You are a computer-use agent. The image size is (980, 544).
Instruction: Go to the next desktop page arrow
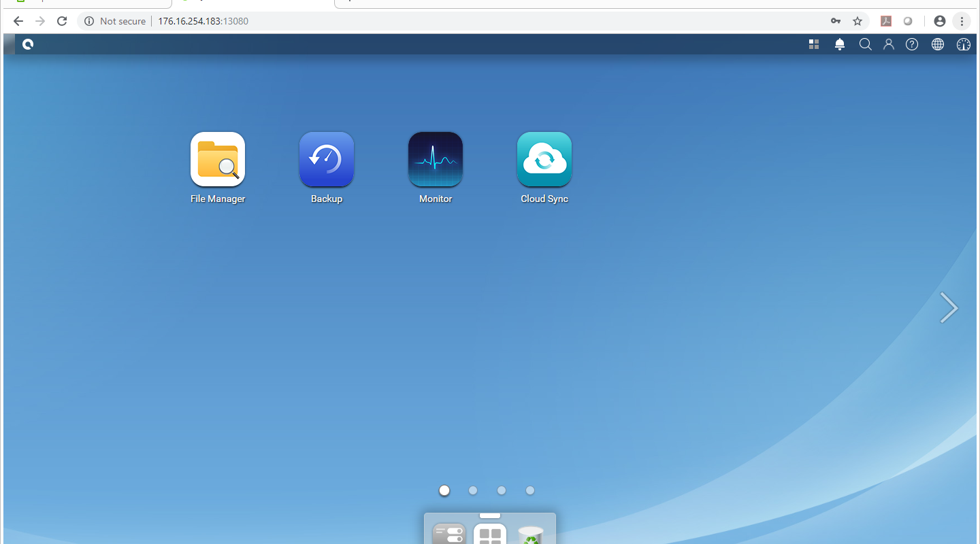(x=949, y=307)
